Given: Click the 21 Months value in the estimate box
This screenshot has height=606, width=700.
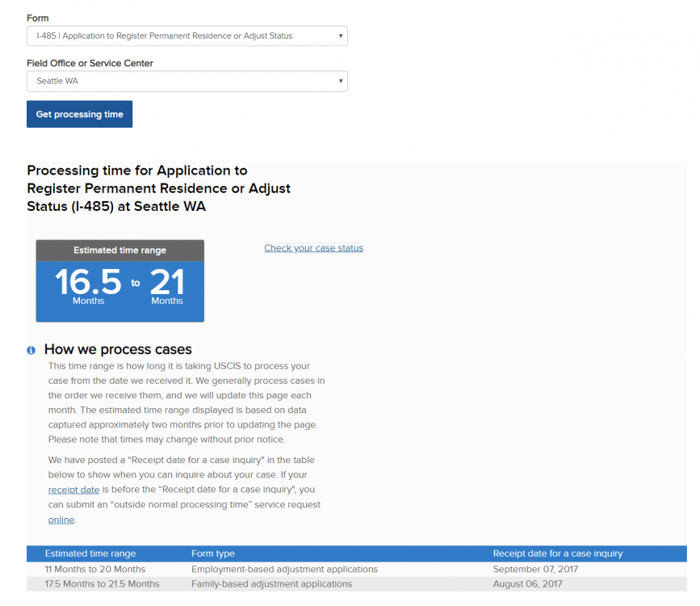Looking at the screenshot, I should tap(167, 286).
